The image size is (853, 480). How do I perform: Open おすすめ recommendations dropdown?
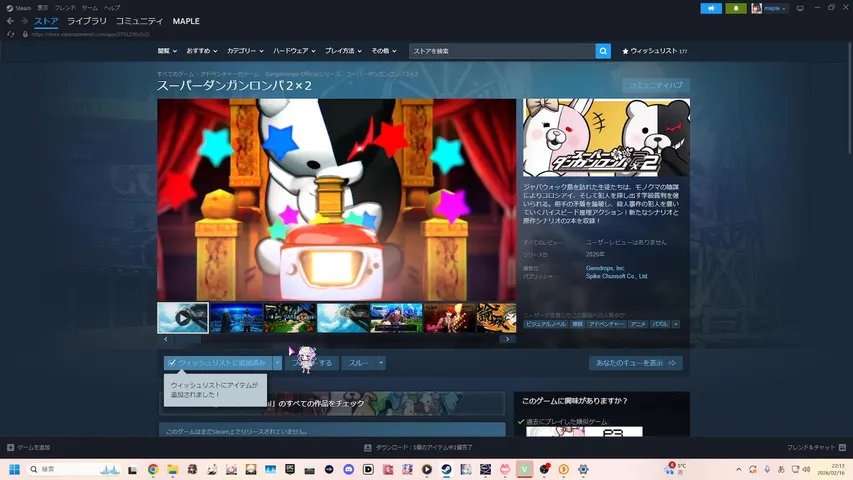[x=202, y=51]
